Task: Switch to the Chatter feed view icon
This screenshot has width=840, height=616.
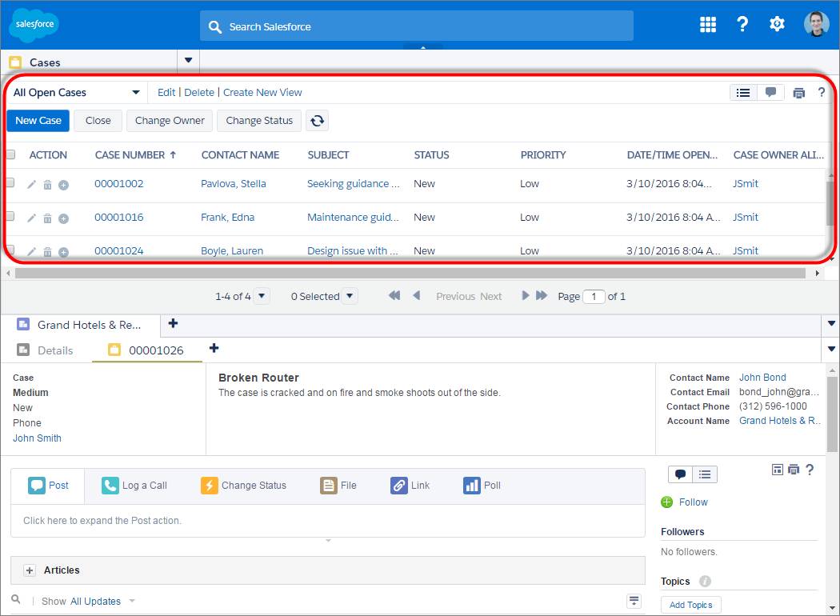Action: point(770,92)
